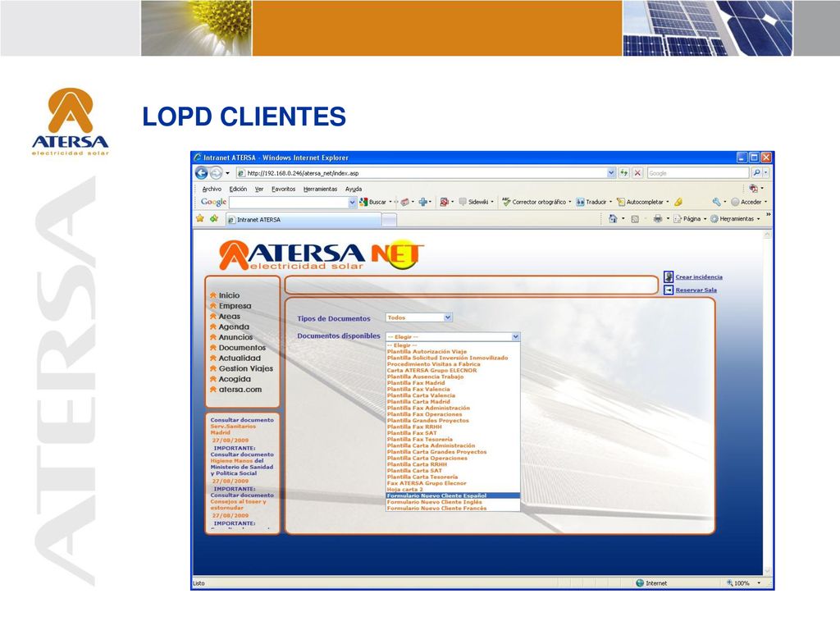The height and width of the screenshot is (630, 840).
Task: Click the new tab button beside the Intranet ATERSA tab
Action: 390,220
